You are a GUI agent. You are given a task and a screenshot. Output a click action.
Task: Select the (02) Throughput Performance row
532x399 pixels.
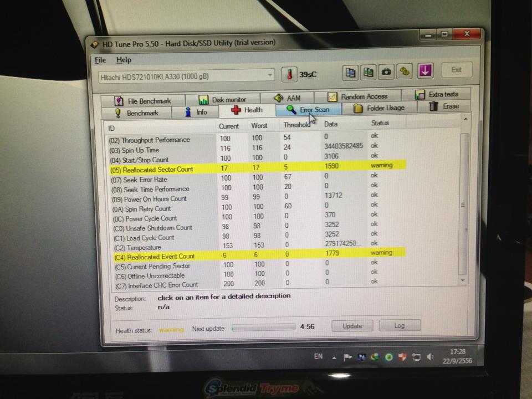pos(256,138)
